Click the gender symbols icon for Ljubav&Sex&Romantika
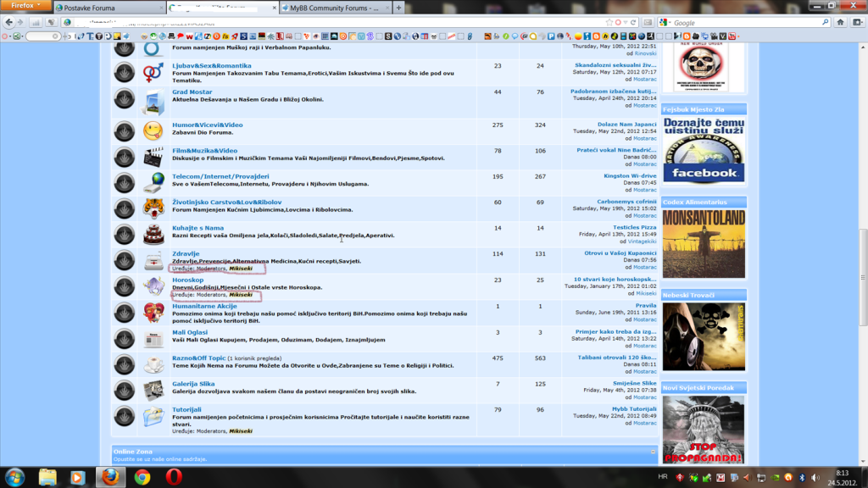The width and height of the screenshot is (868, 488). click(x=153, y=72)
